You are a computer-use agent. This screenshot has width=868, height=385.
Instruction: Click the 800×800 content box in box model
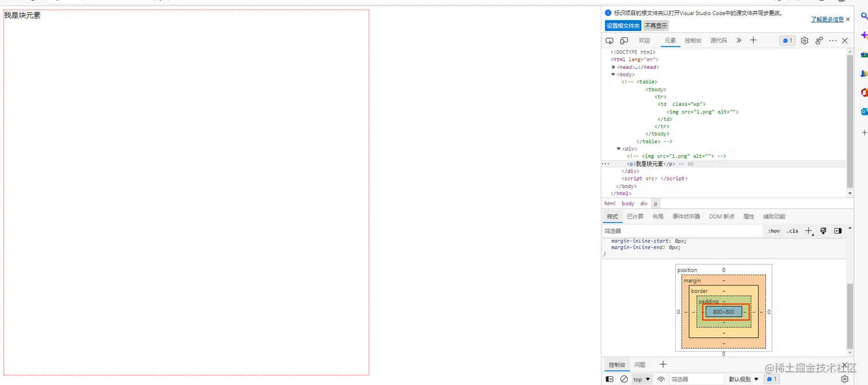[723, 312]
